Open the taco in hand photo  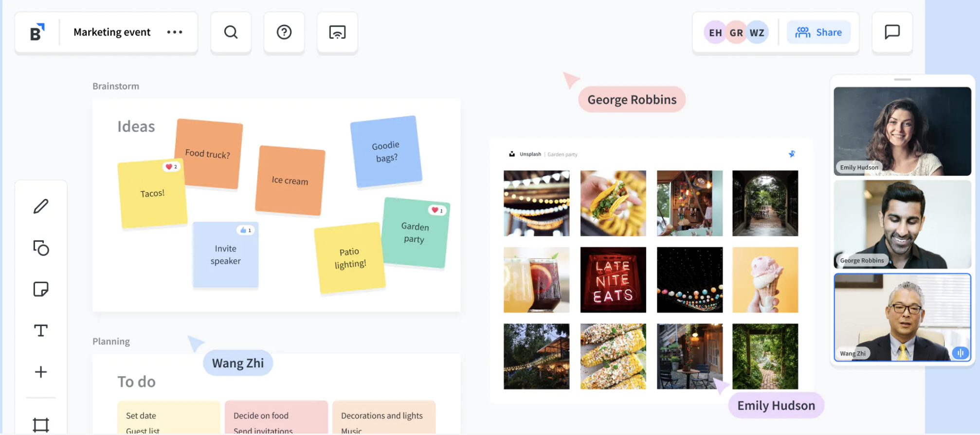click(613, 203)
